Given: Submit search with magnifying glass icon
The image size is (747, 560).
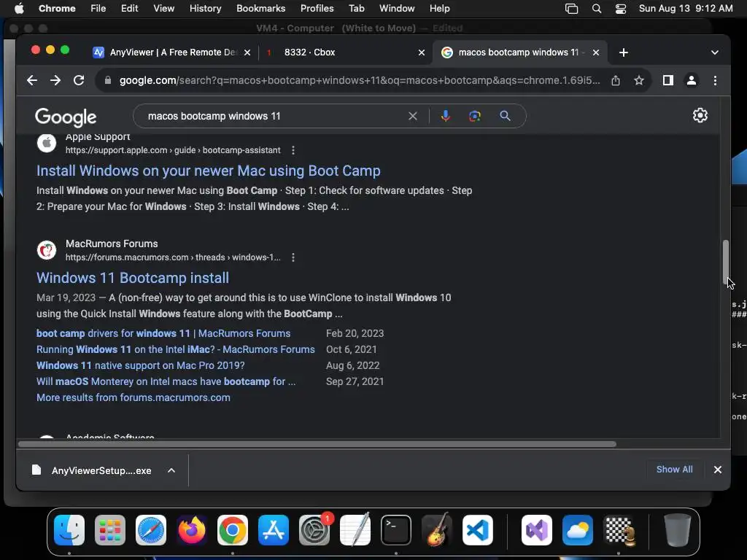Looking at the screenshot, I should [x=505, y=116].
